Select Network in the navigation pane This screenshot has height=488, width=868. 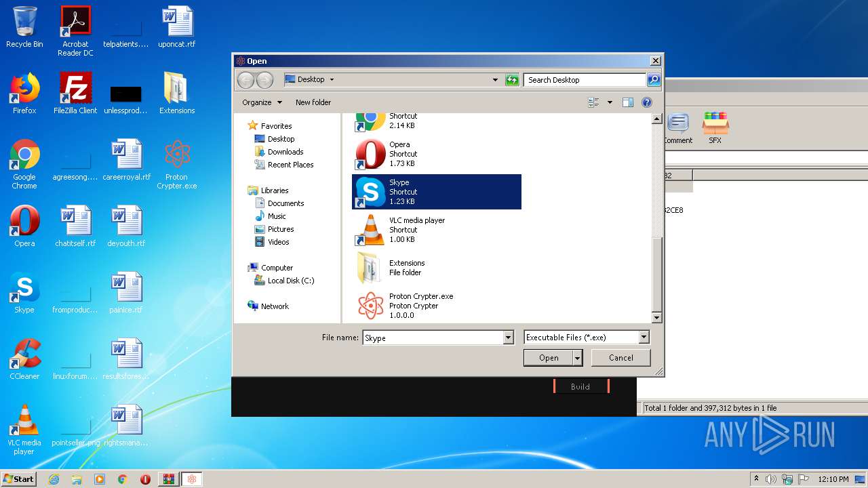275,306
